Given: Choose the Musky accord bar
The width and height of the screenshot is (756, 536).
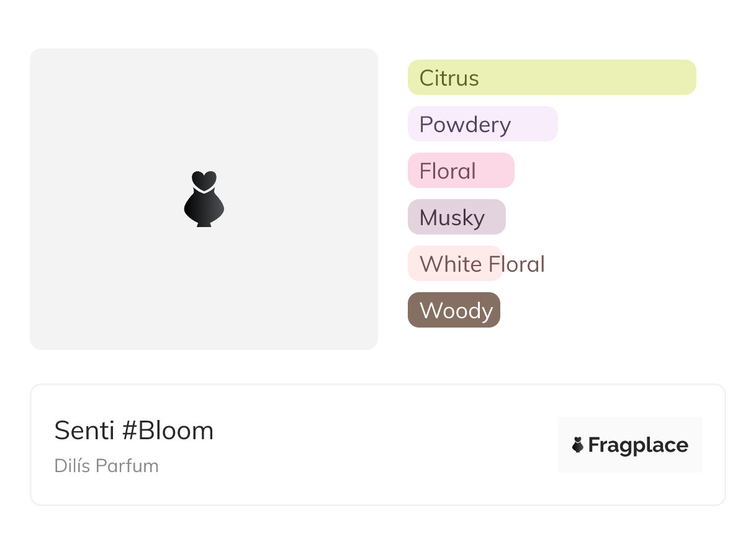Looking at the screenshot, I should pyautogui.click(x=456, y=217).
